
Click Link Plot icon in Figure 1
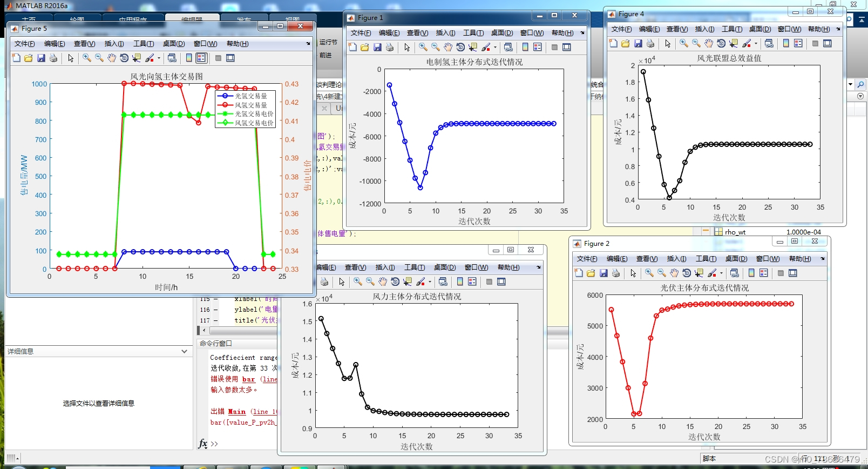[x=508, y=47]
